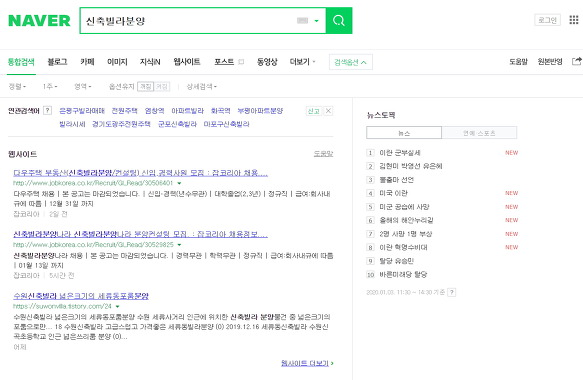Expand arrow beside suwonvilla tistory URL
The image size is (583, 380).
point(117,306)
